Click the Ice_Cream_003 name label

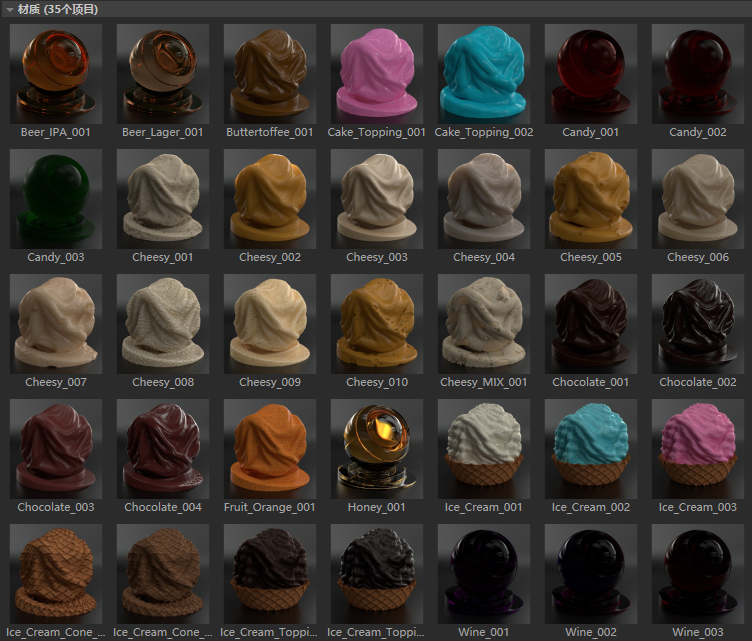(697, 507)
